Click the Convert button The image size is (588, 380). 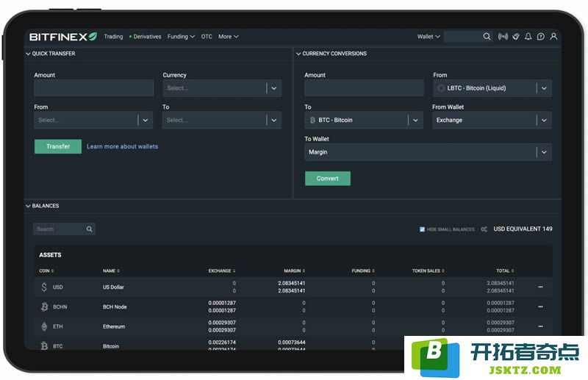(x=328, y=179)
